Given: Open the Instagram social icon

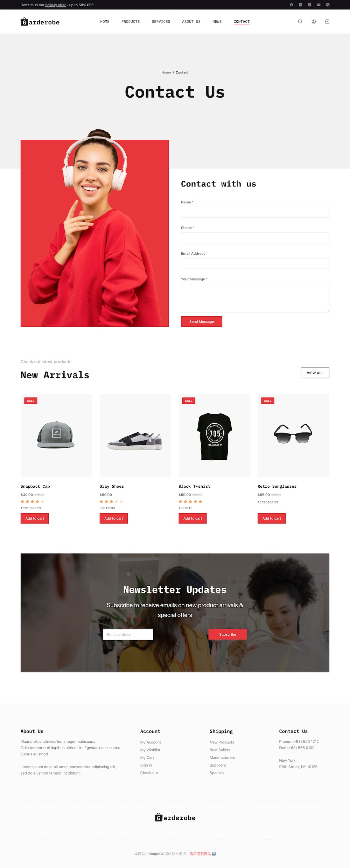Looking at the screenshot, I should tap(309, 5).
